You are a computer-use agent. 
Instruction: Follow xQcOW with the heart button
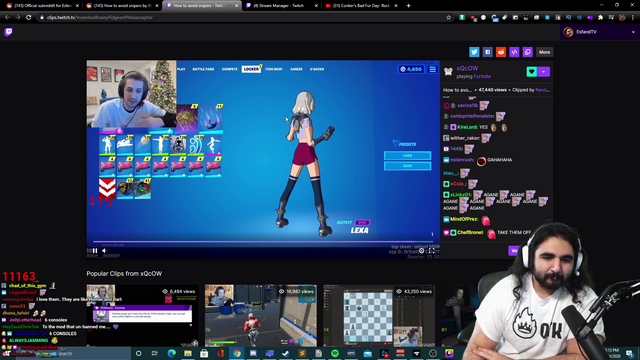[x=531, y=72]
